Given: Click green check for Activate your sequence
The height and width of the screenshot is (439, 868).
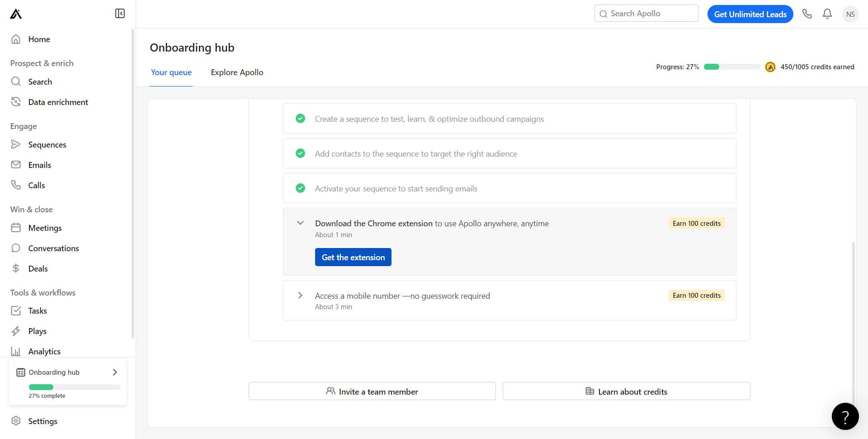Looking at the screenshot, I should (300, 188).
